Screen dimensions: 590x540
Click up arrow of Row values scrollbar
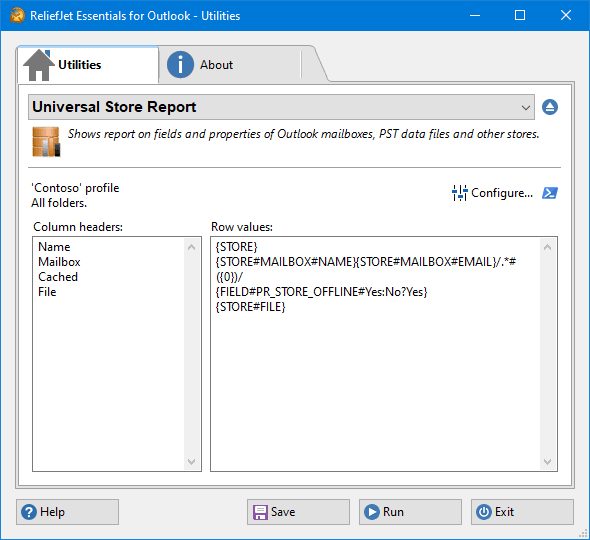click(x=547, y=247)
